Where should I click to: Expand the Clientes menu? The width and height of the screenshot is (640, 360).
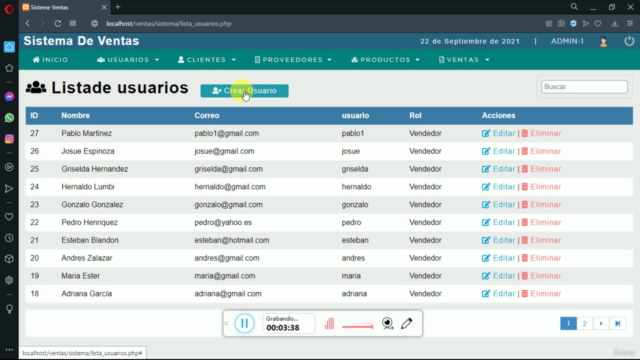[x=207, y=60]
